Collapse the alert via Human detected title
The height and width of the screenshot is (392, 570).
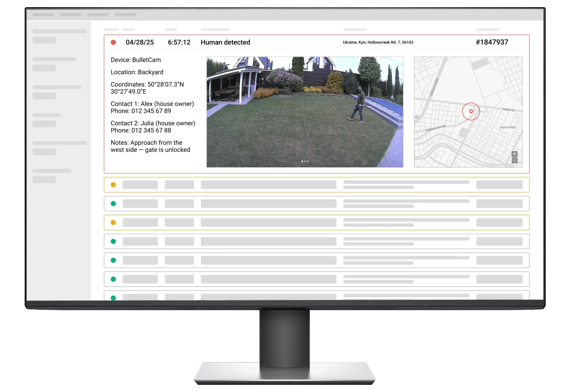[x=225, y=42]
